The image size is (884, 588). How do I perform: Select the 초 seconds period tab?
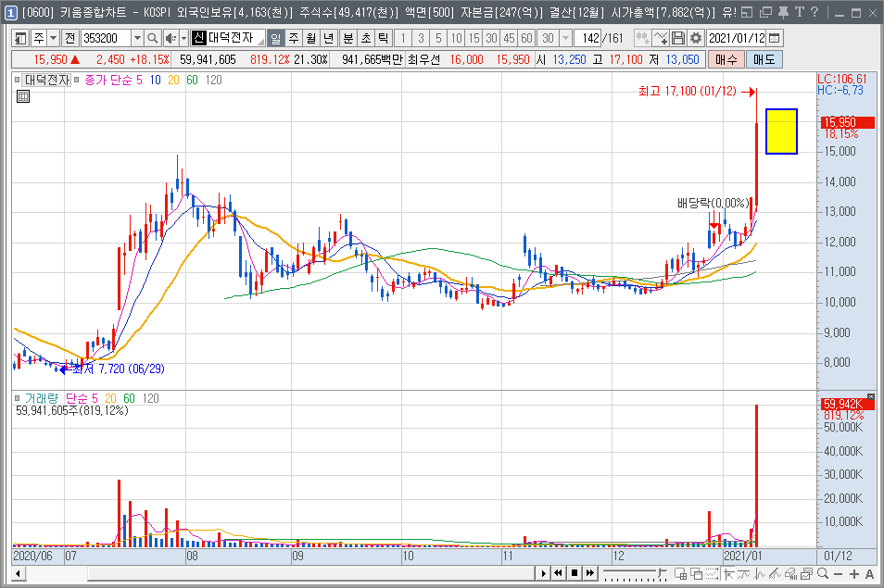point(366,38)
